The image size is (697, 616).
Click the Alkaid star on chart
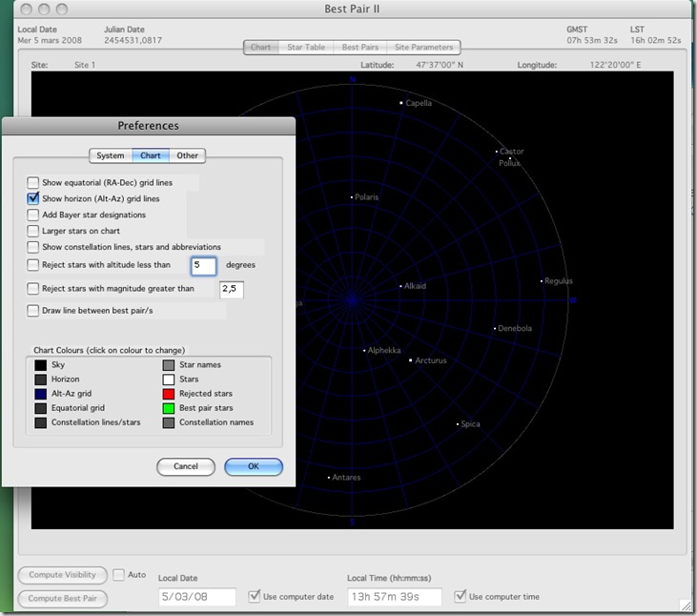coord(400,286)
